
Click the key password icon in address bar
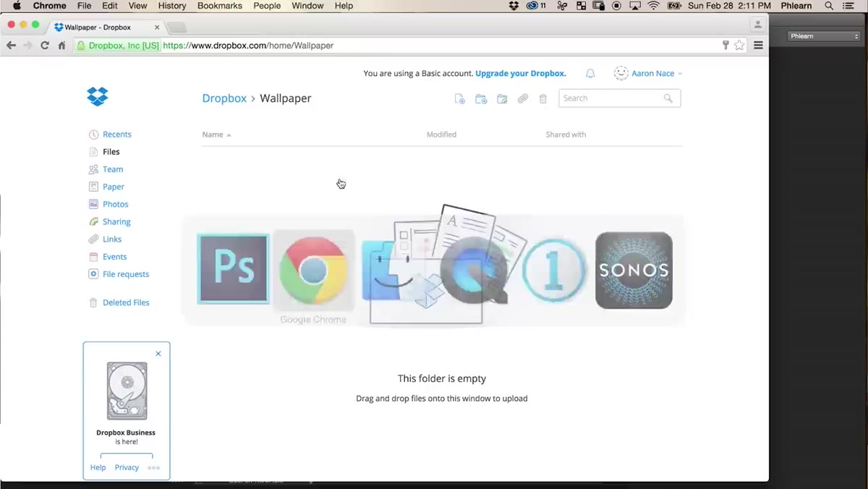(726, 45)
